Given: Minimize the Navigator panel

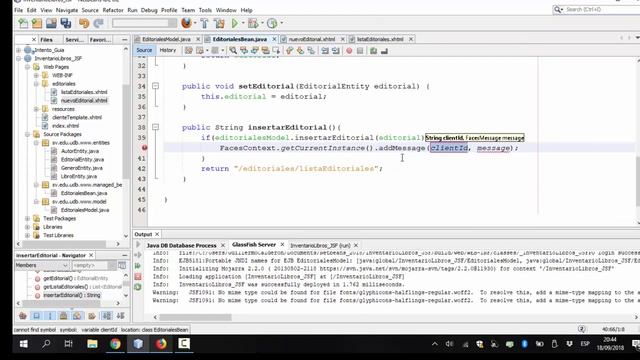Looking at the screenshot, I should pyautogui.click(x=124, y=255).
